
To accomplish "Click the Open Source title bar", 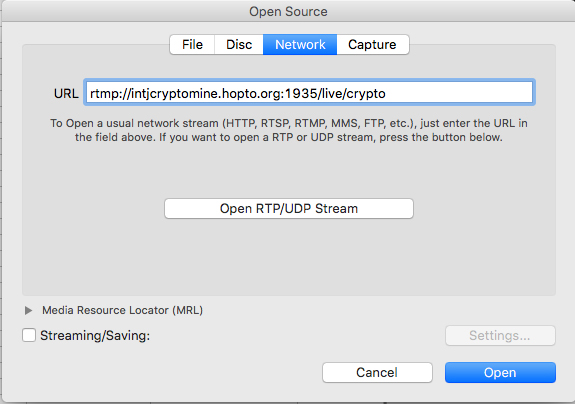I will (x=288, y=11).
